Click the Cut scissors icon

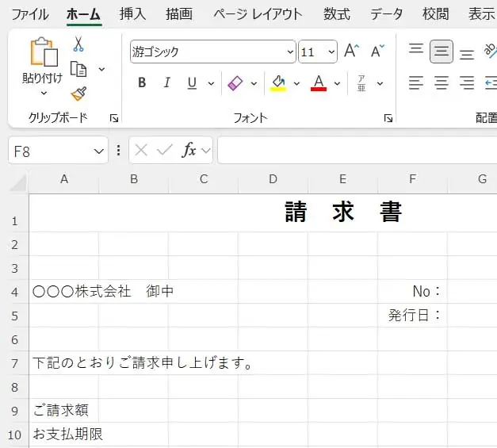pos(78,44)
